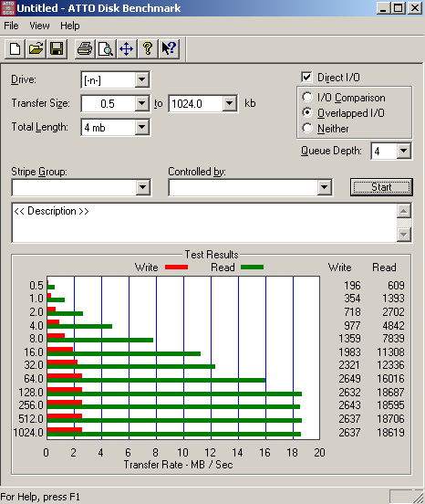Select the I/O Comparison radio button
The image size is (425, 504).
[307, 97]
